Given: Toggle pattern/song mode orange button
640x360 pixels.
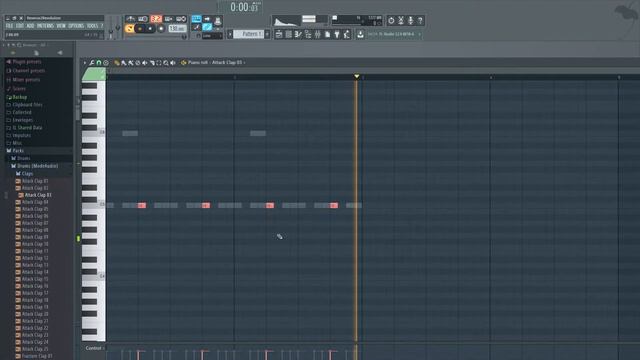Looking at the screenshot, I should [129, 29].
